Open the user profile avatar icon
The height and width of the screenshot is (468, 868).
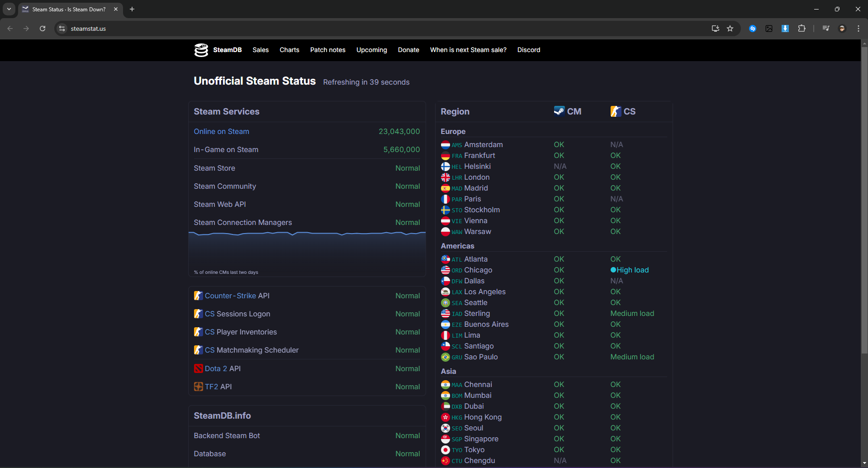[x=842, y=29]
